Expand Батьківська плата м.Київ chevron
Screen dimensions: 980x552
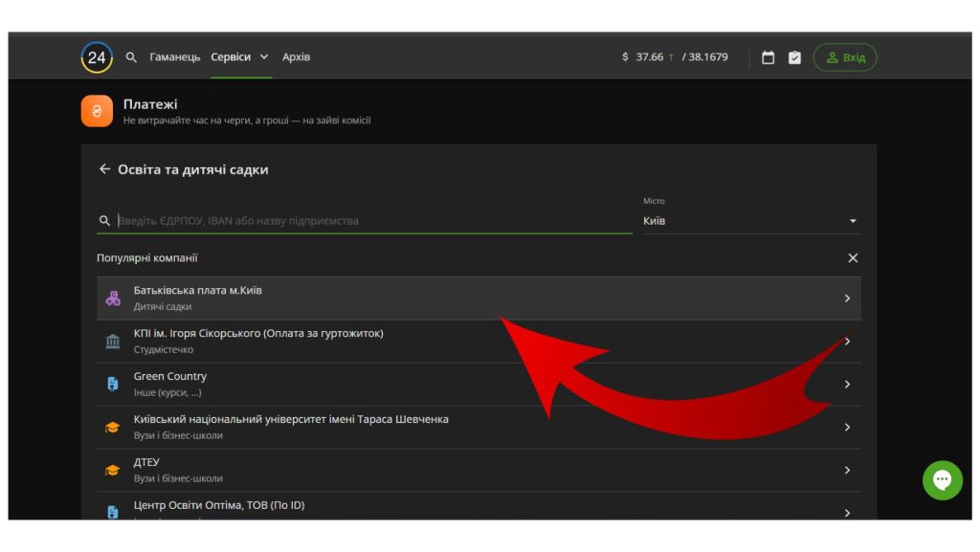point(847,298)
